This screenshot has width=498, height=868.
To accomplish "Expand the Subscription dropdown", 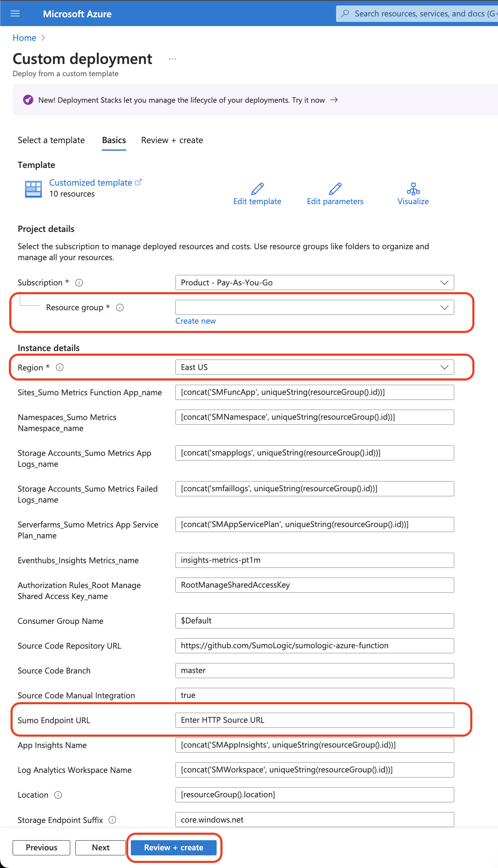I will coord(444,283).
